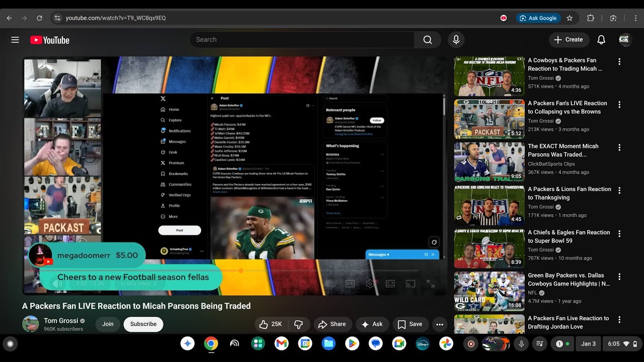Mute the video volume

(x=58, y=284)
